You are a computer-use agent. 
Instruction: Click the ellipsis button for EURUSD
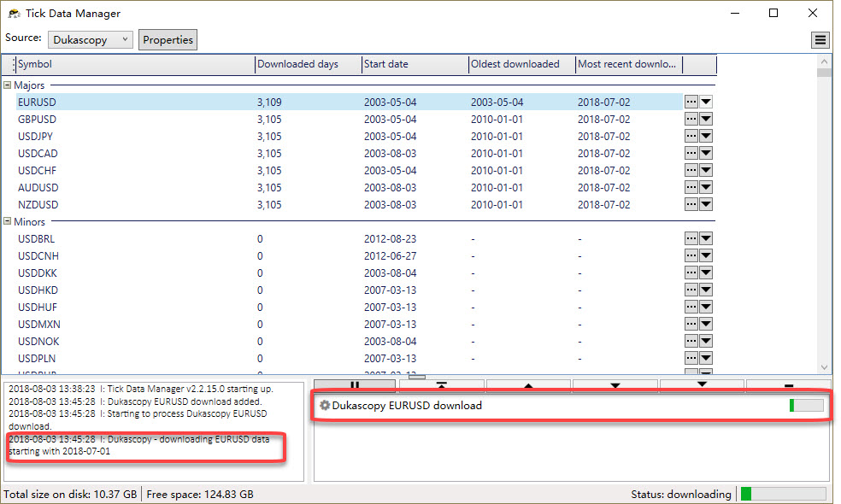click(x=691, y=102)
